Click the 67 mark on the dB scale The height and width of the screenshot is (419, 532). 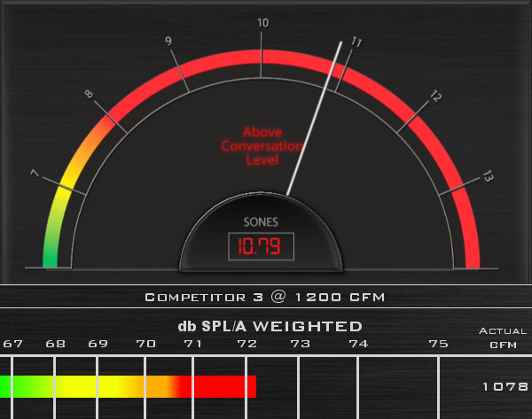pos(12,344)
